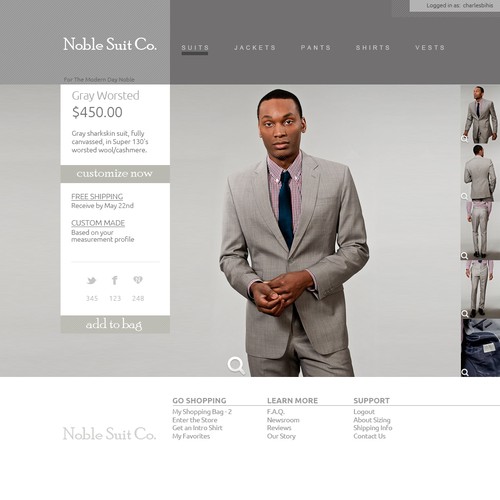
Task: Click magnifier on back-view jacket thumbnail
Action: click(464, 196)
